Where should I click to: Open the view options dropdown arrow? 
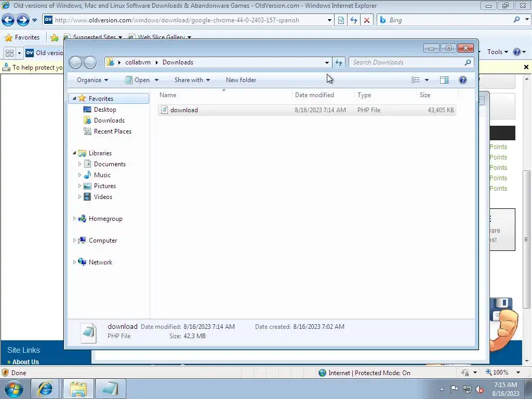[x=427, y=80]
